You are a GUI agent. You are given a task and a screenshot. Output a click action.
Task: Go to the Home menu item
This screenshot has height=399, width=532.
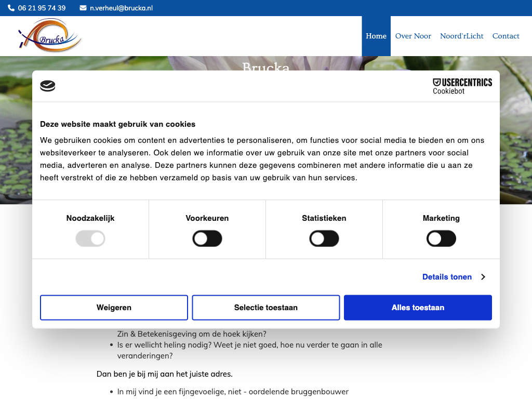(x=376, y=36)
